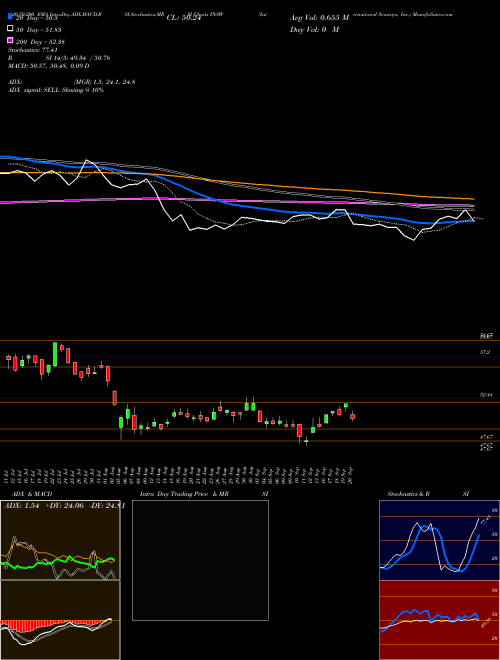The height and width of the screenshot is (660, 500).
Task: Click the last date label on the x-axis
Action: (351, 476)
